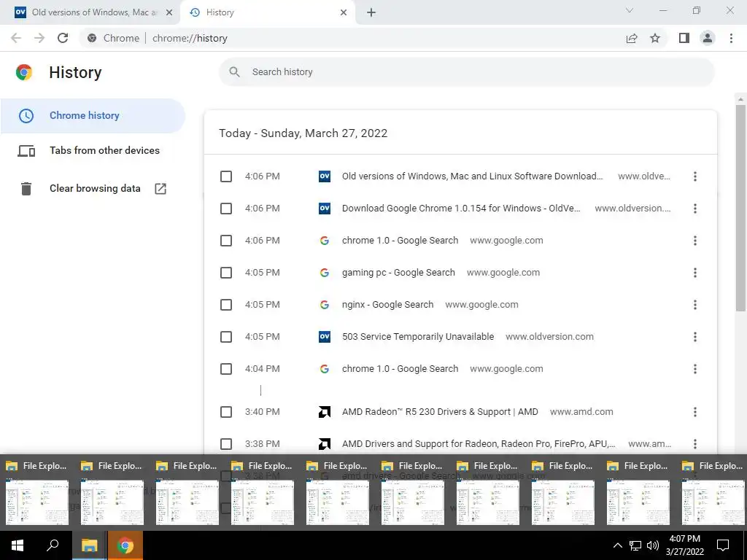Close the History tab
This screenshot has height=560, width=747.
[x=344, y=12]
